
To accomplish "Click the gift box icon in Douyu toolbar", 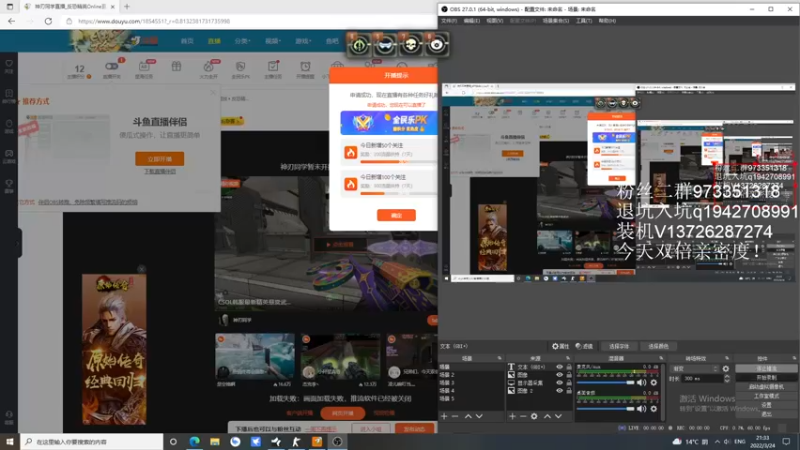I will tap(176, 66).
